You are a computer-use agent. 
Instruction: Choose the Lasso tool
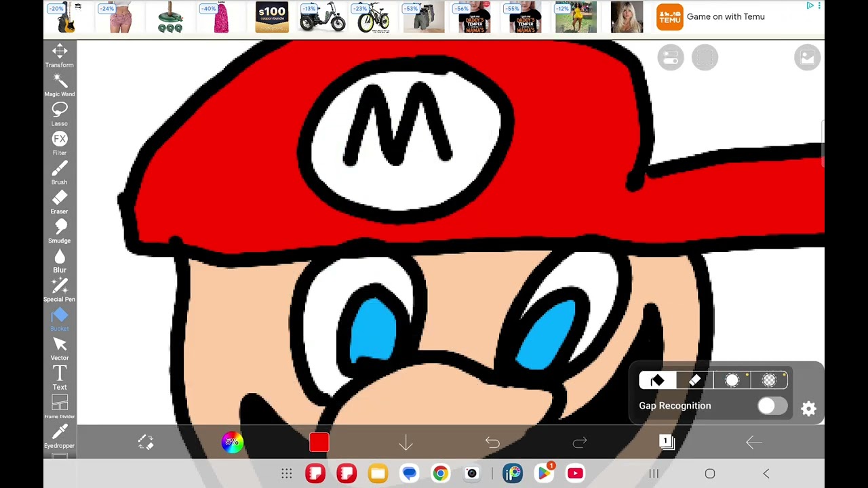coord(60,114)
